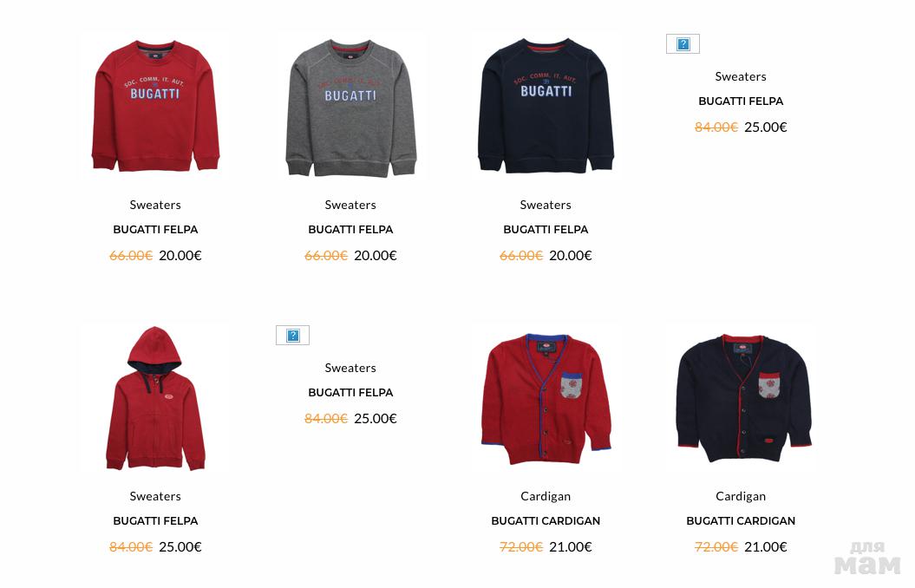Click the 25.00€ price under red hoodie
915x588 pixels.
180,547
